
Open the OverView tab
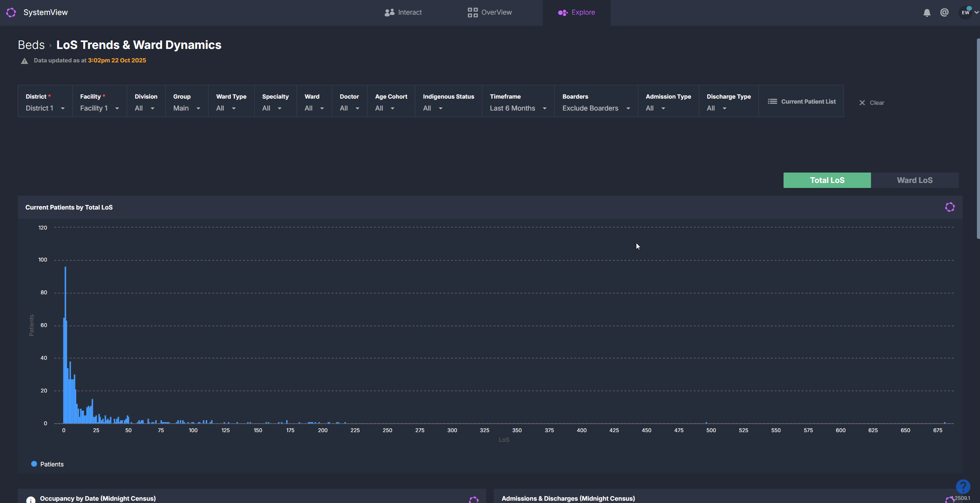point(490,12)
